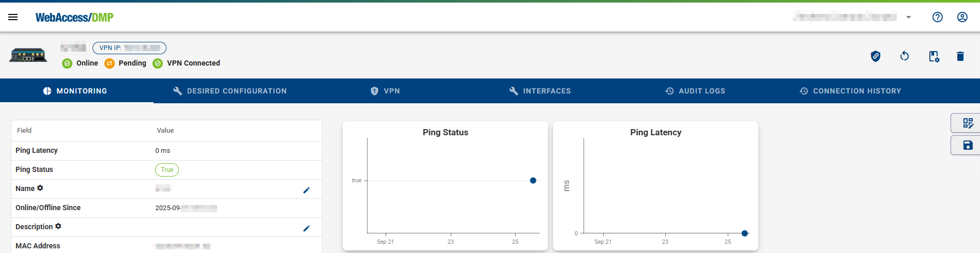Delete the device with trash icon
The width and height of the screenshot is (980, 253).
click(960, 56)
